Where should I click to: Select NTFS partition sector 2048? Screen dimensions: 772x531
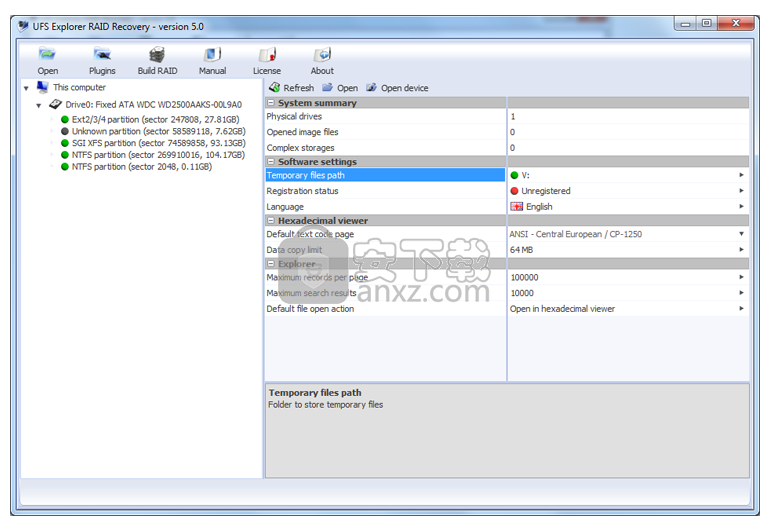click(x=142, y=167)
